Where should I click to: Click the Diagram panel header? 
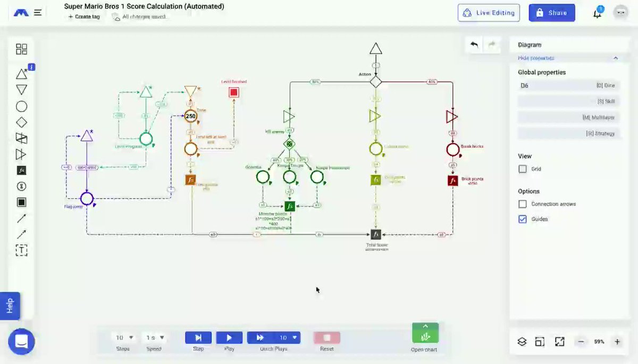coord(530,45)
